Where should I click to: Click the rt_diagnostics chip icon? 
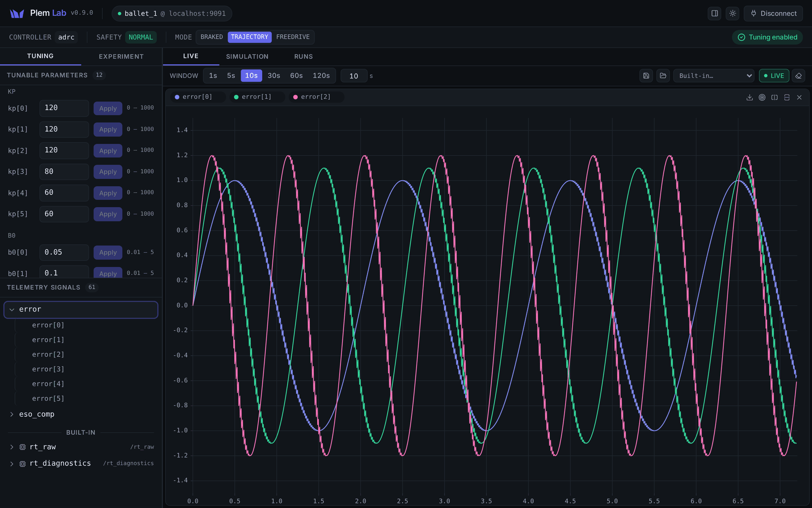point(23,464)
